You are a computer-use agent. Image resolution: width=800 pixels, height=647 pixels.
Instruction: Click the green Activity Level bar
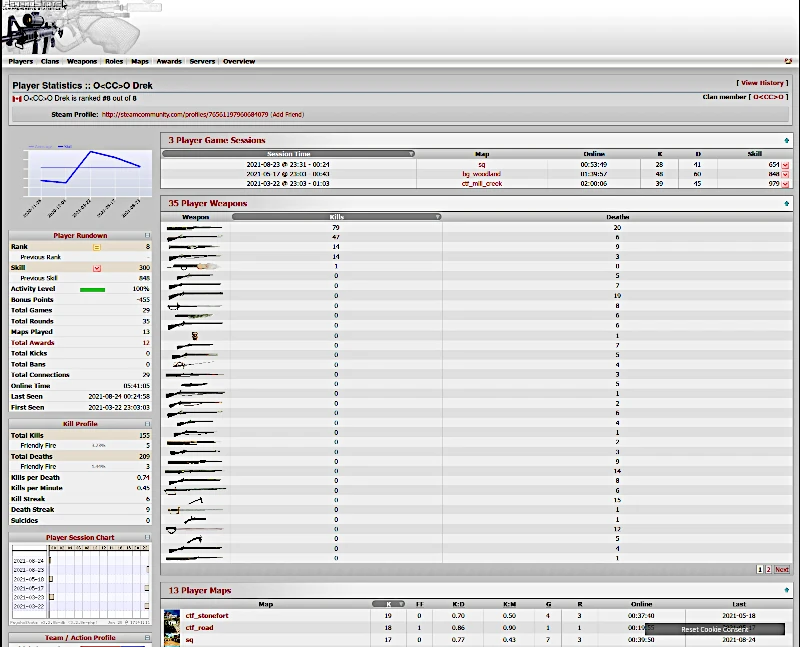tap(93, 289)
